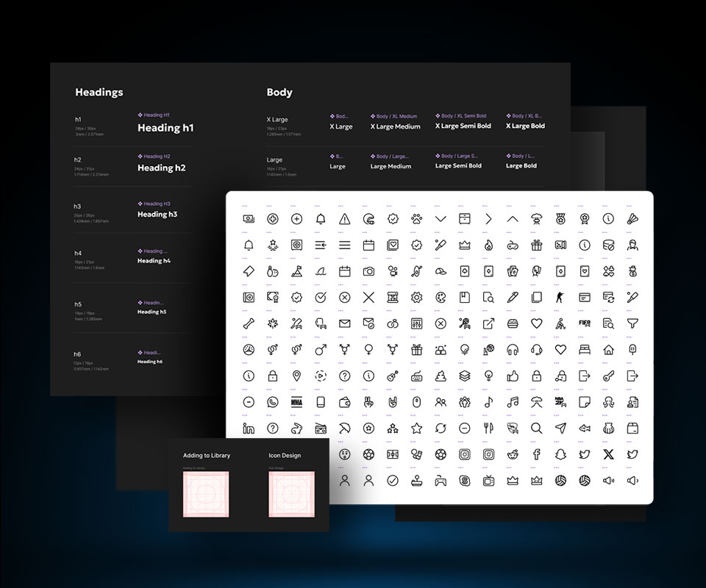The image size is (706, 588).
Task: Select the hamburger menu lines icon
Action: click(344, 245)
